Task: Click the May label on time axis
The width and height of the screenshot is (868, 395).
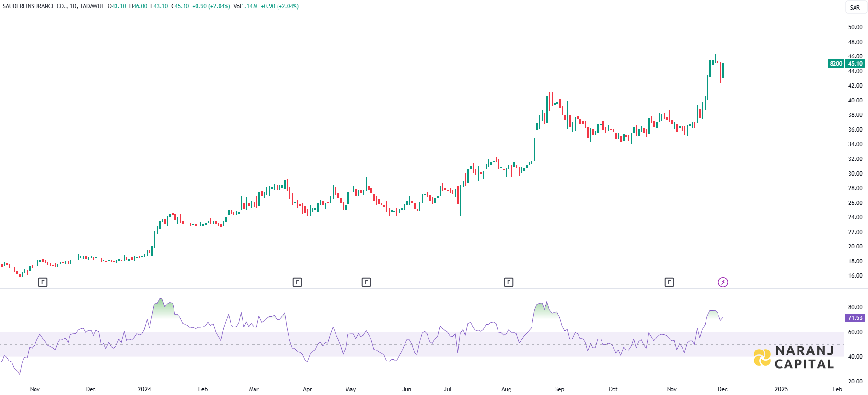Action: (x=350, y=389)
